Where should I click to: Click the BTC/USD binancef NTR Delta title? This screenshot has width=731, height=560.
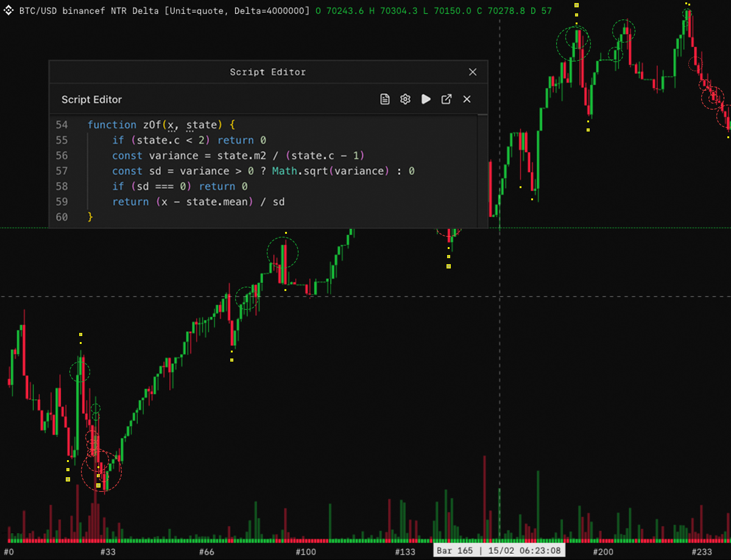click(x=88, y=11)
